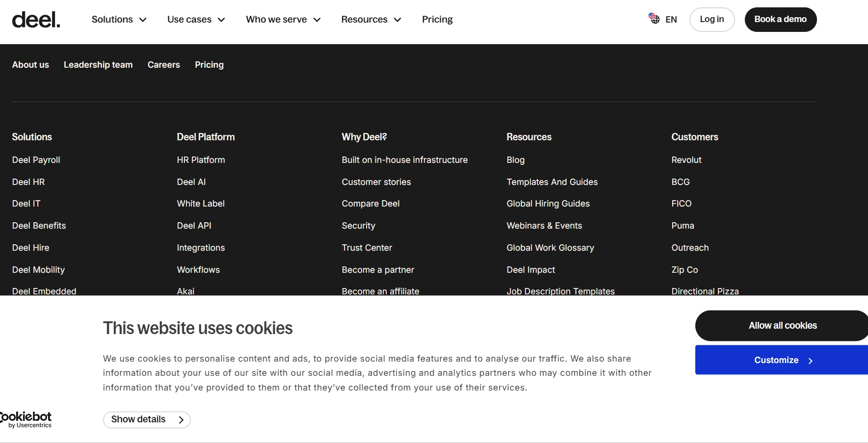Open BCG customer link
Viewport: 868px width, 443px height.
681,182
